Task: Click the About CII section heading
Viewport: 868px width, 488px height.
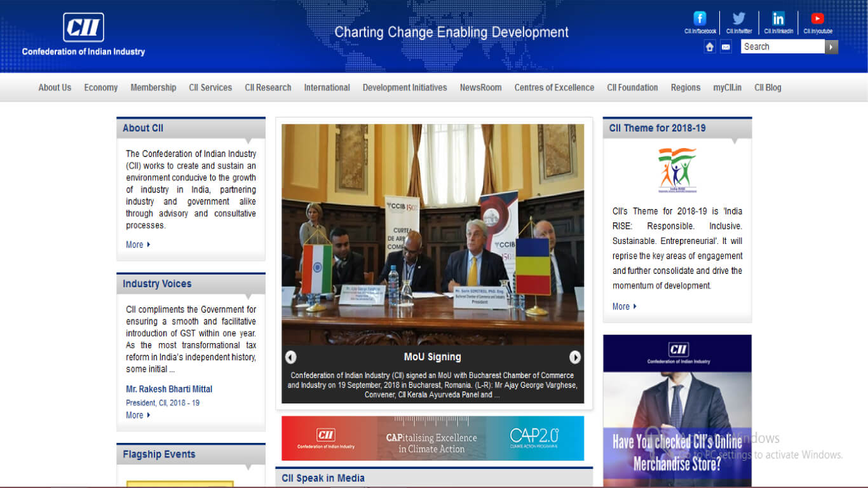Action: point(143,128)
